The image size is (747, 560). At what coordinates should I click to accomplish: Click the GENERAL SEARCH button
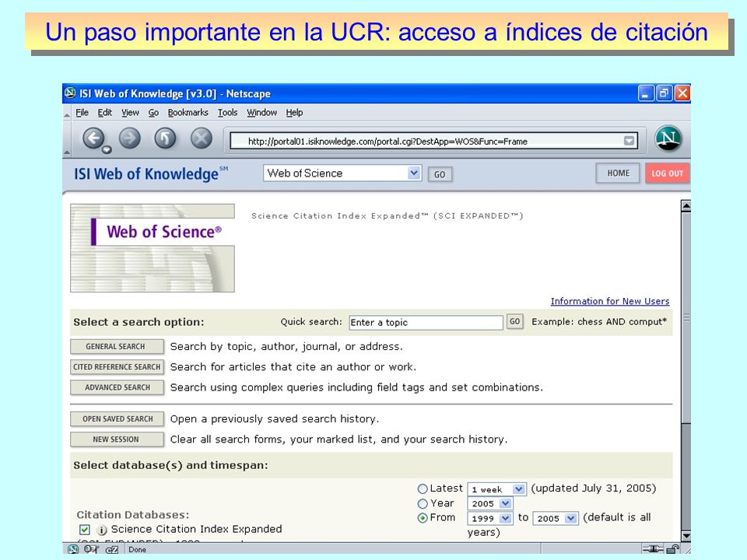pyautogui.click(x=117, y=346)
